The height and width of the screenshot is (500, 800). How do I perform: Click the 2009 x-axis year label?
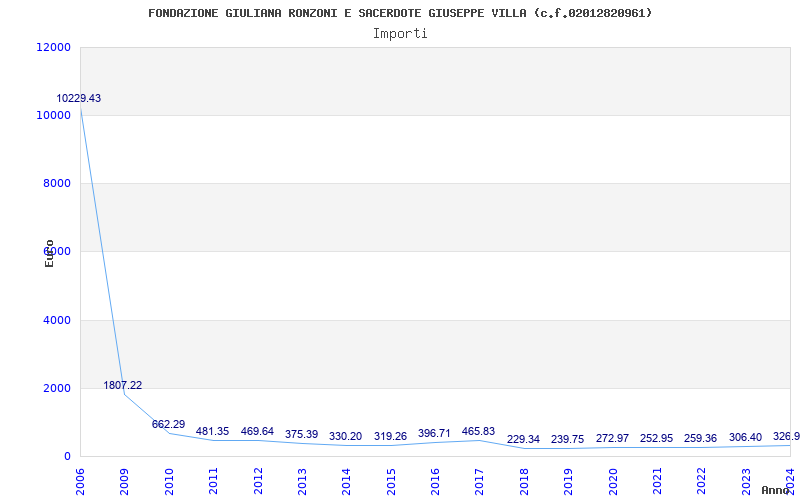coord(124,482)
